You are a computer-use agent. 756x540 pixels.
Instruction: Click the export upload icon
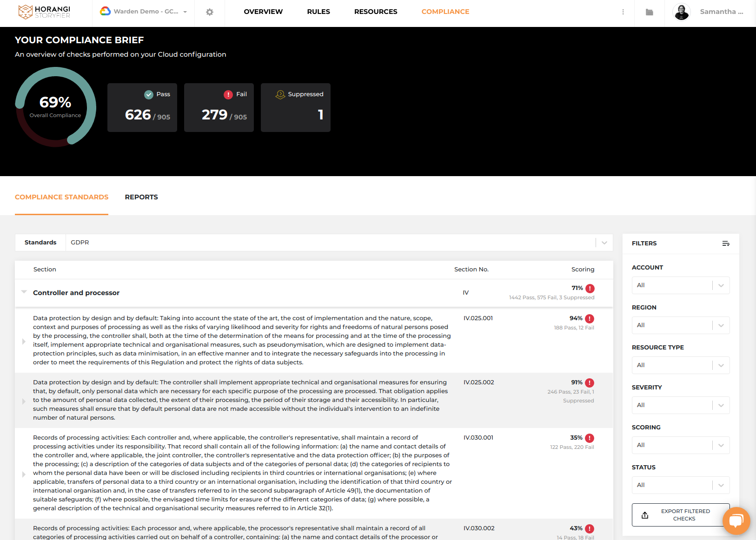[645, 515]
